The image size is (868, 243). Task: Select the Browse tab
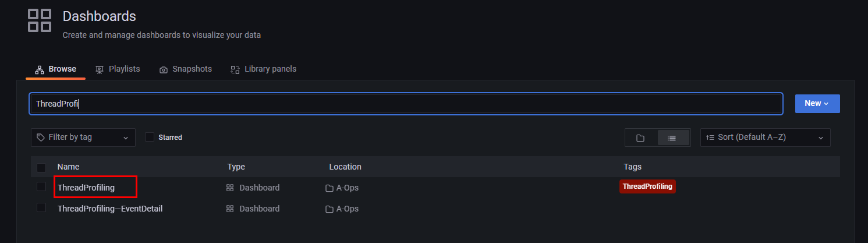pyautogui.click(x=56, y=69)
